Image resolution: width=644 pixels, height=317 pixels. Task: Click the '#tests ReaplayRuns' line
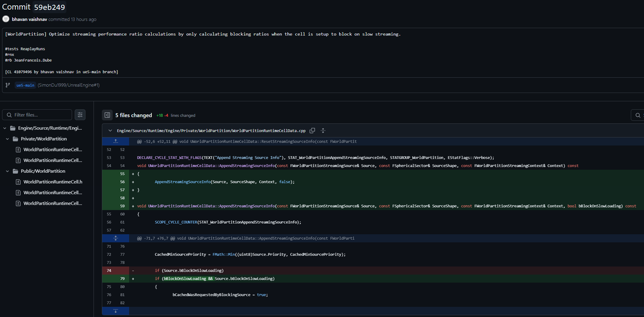25,49
